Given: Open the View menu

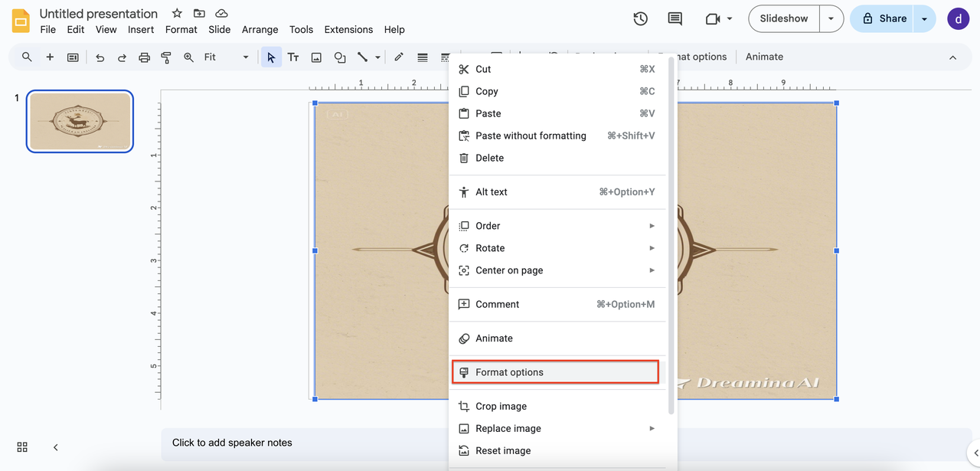Looking at the screenshot, I should [106, 29].
